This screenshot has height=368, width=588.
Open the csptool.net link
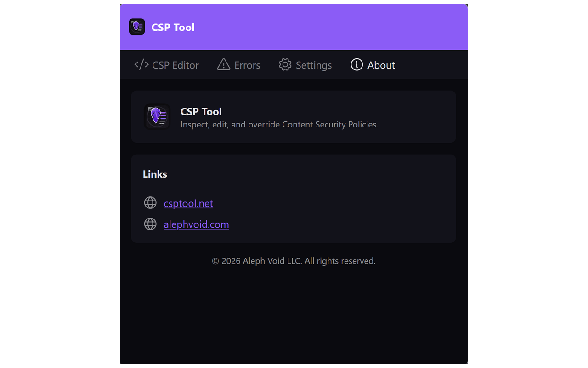(x=188, y=203)
